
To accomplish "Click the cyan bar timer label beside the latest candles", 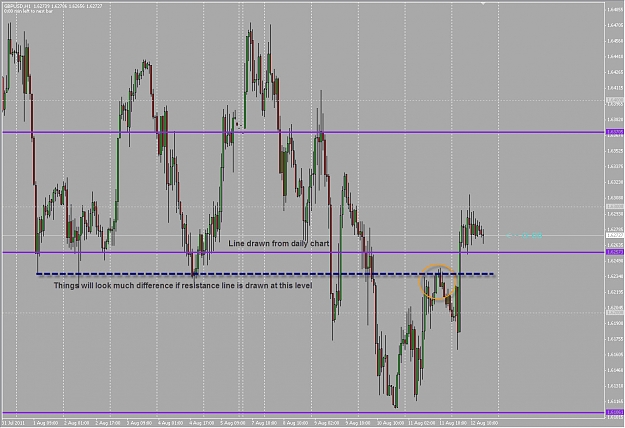I will tap(524, 236).
